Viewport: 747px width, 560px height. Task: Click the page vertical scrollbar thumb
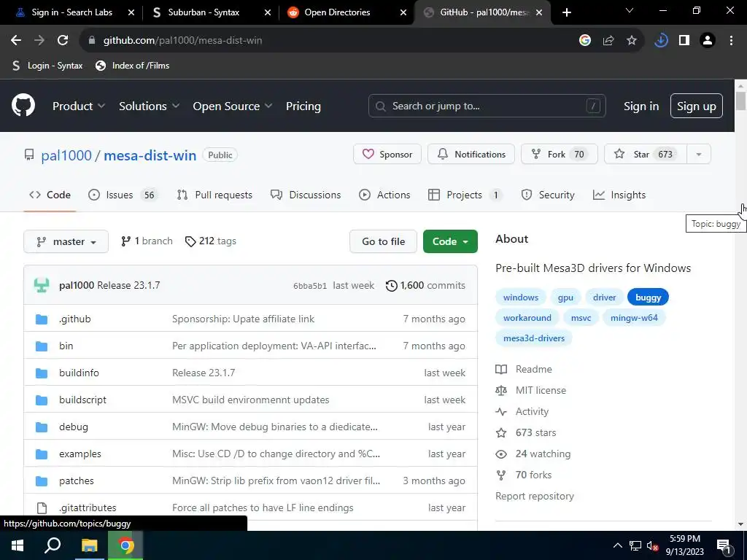[740, 101]
